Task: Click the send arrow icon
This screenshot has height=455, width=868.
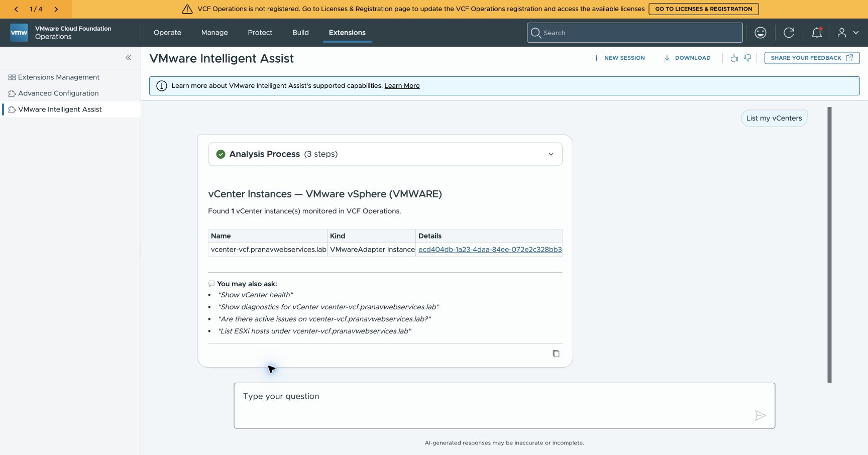Action: pos(761,415)
